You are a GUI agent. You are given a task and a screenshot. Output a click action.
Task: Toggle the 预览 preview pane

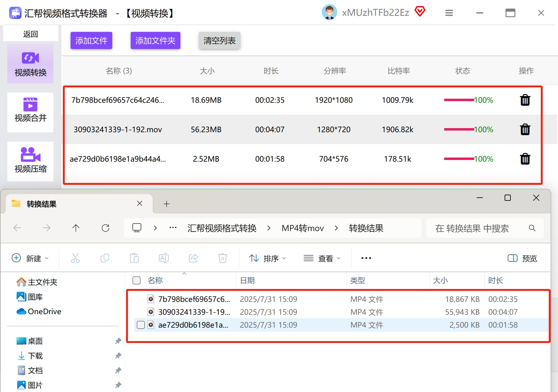coord(522,258)
